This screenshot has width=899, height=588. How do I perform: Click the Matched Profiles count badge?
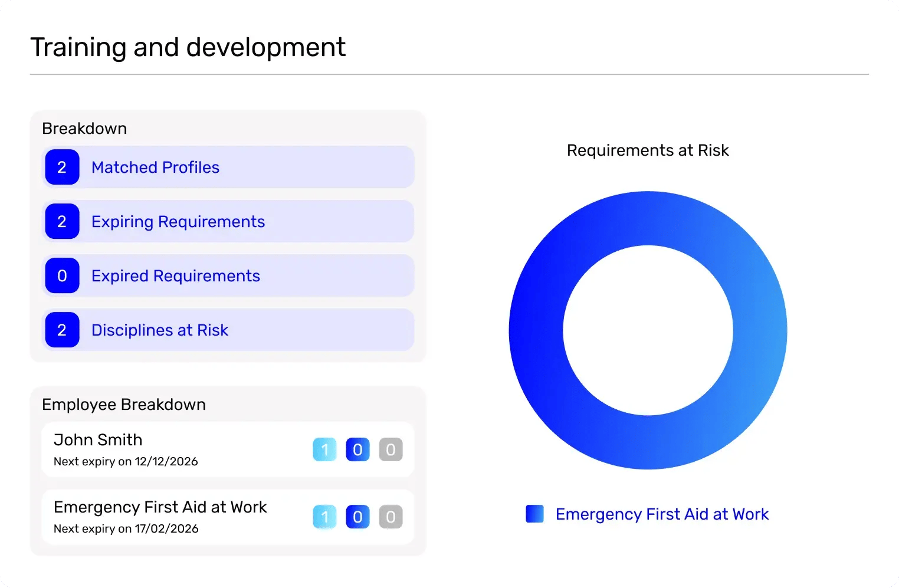point(61,167)
